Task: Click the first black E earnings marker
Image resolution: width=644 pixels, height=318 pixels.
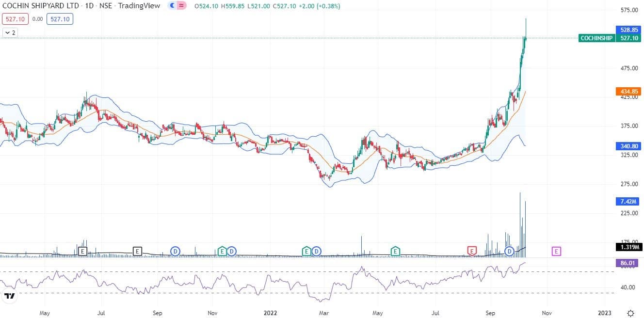Action: [x=83, y=251]
